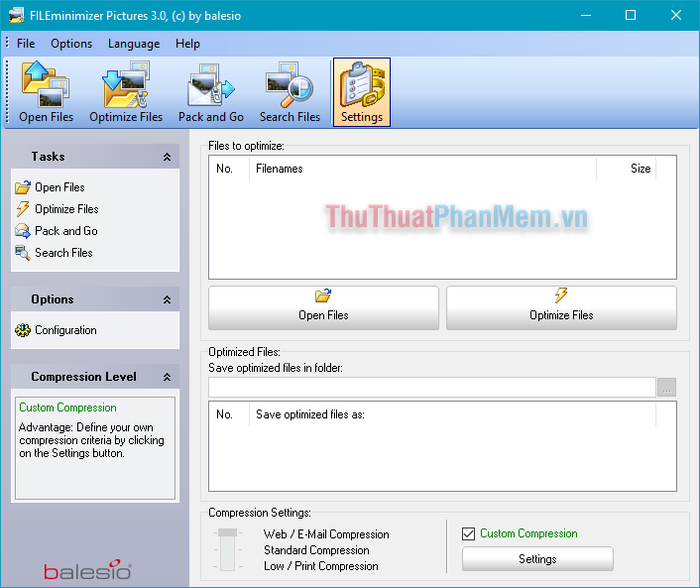Click the Settings clipboard toolbar icon

coord(362,92)
